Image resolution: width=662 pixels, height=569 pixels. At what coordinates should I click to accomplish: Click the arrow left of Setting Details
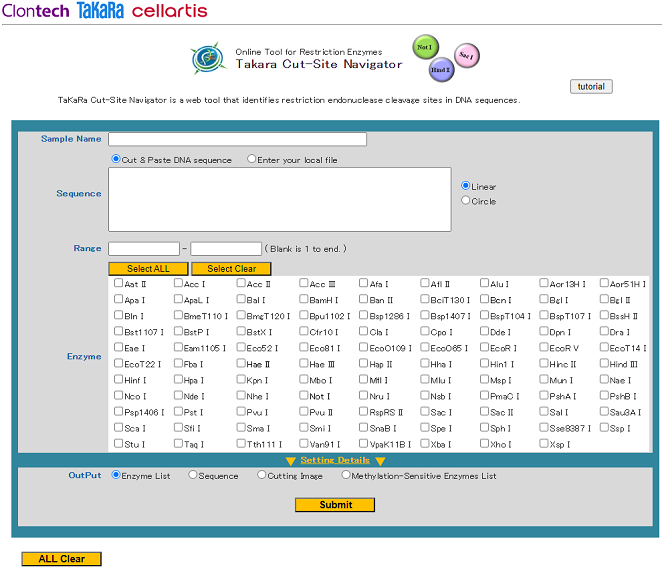[290, 461]
